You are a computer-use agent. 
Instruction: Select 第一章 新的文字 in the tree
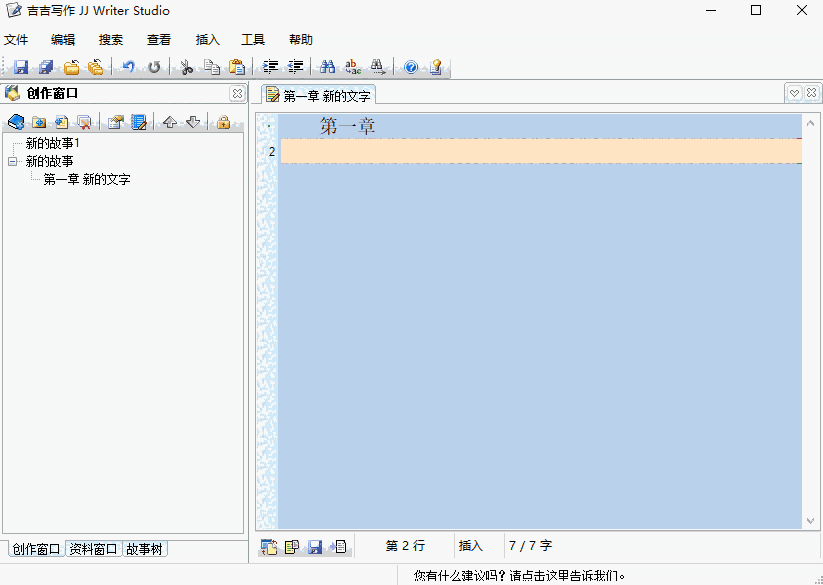click(x=87, y=179)
